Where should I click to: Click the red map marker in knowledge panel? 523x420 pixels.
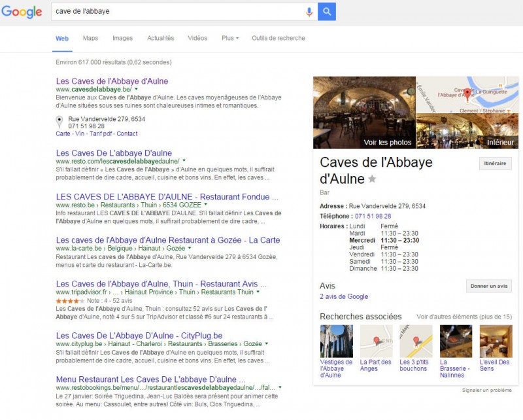(467, 94)
